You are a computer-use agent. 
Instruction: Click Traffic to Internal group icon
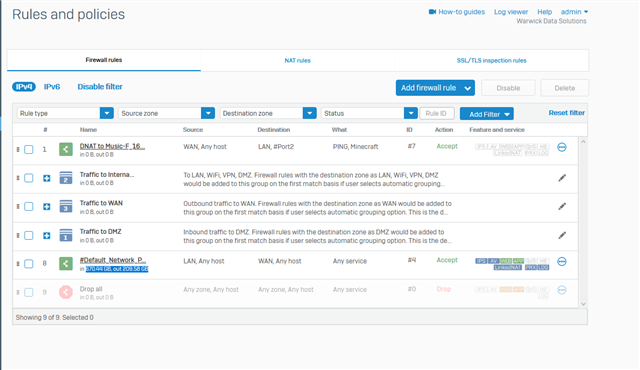tap(66, 178)
